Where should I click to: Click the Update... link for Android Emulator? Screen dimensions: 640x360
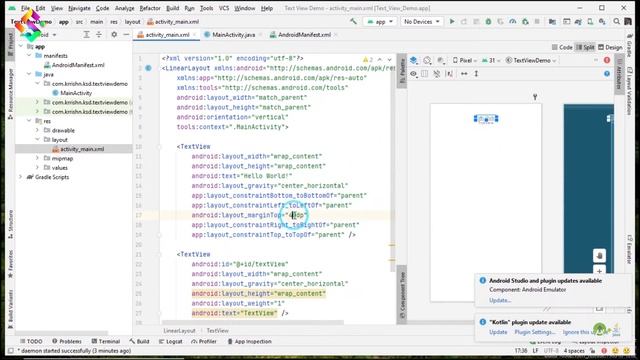(500, 300)
